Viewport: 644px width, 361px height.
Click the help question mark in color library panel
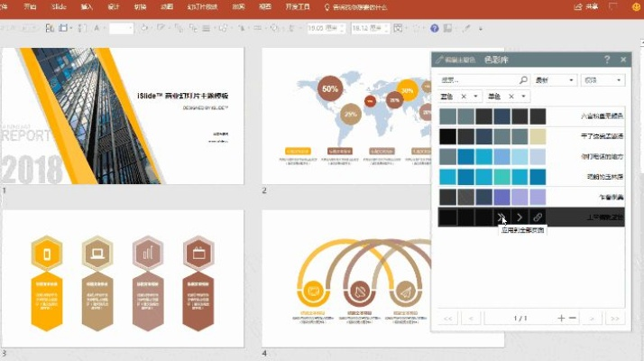coord(607,60)
